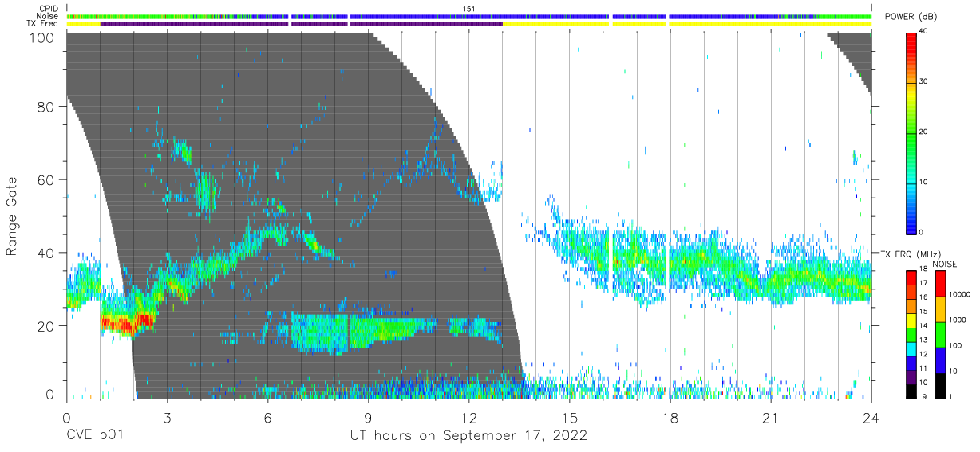Click the power scale tick labeled 30
This screenshot has width=980, height=452.
(923, 81)
